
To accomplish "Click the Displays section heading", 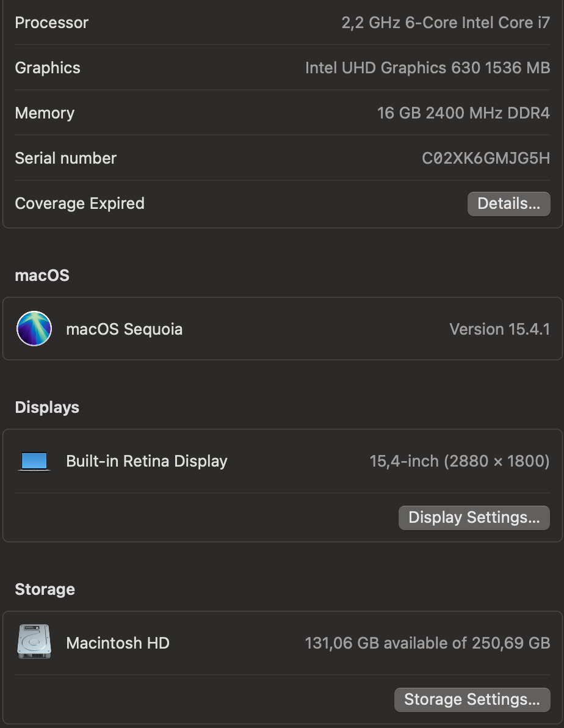I will 47,407.
